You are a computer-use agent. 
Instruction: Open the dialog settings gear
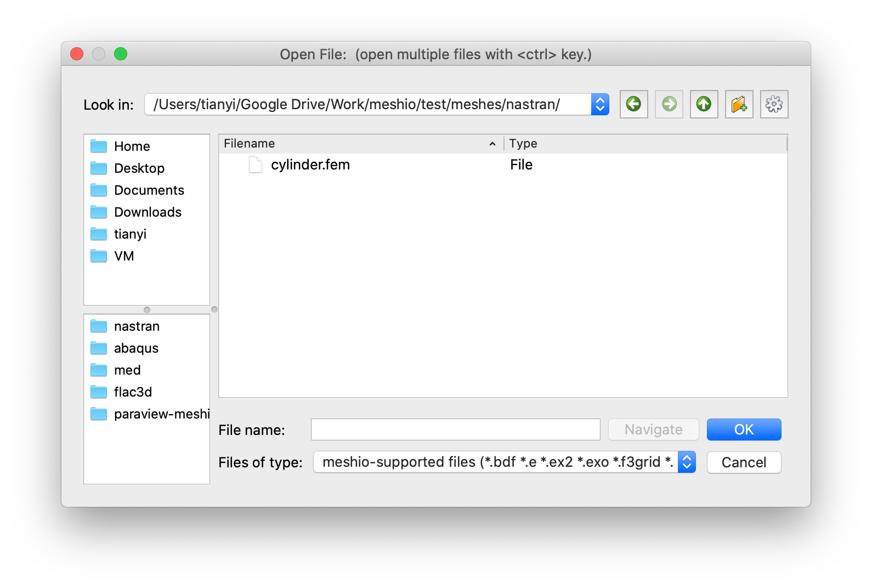pyautogui.click(x=774, y=104)
